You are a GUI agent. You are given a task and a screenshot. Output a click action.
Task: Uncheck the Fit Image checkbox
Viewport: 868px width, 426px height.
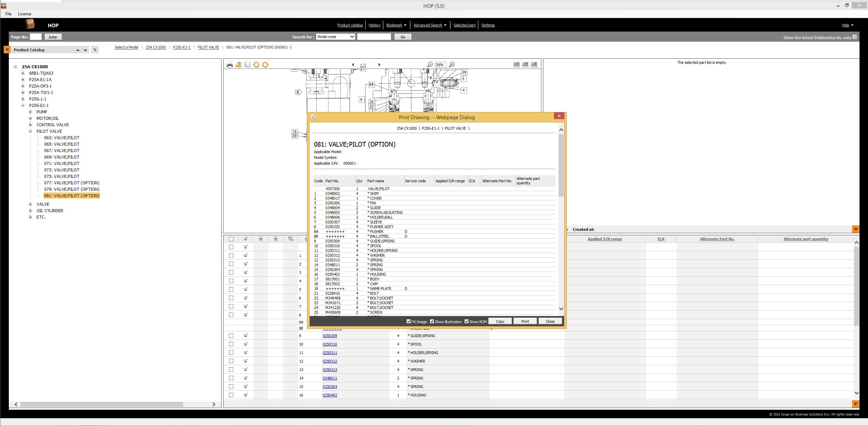tap(408, 321)
